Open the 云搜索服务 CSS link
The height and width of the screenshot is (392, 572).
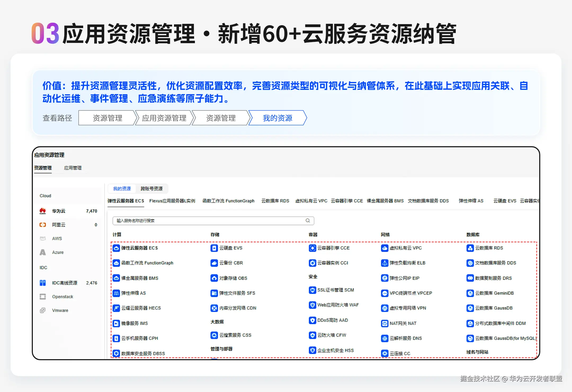(x=235, y=335)
